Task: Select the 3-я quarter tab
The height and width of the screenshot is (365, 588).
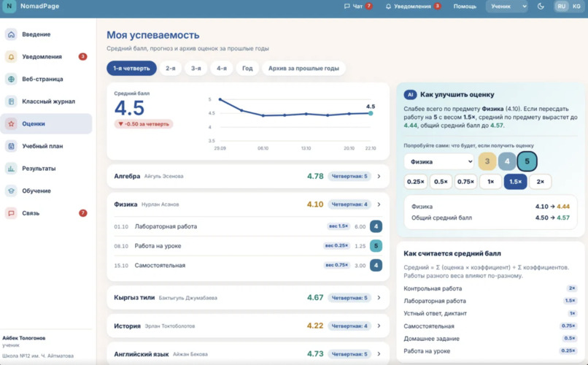Action: 196,69
